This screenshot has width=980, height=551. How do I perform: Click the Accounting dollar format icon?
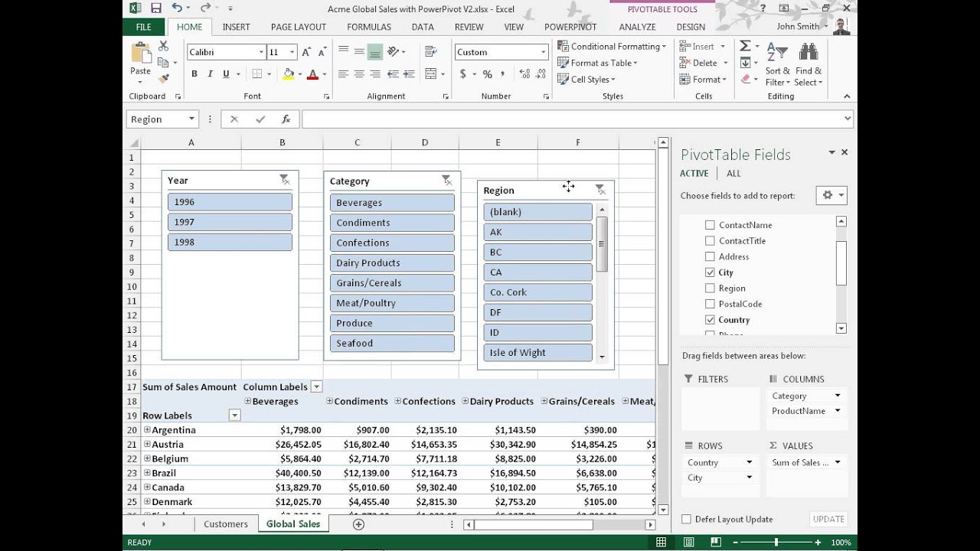(x=463, y=74)
